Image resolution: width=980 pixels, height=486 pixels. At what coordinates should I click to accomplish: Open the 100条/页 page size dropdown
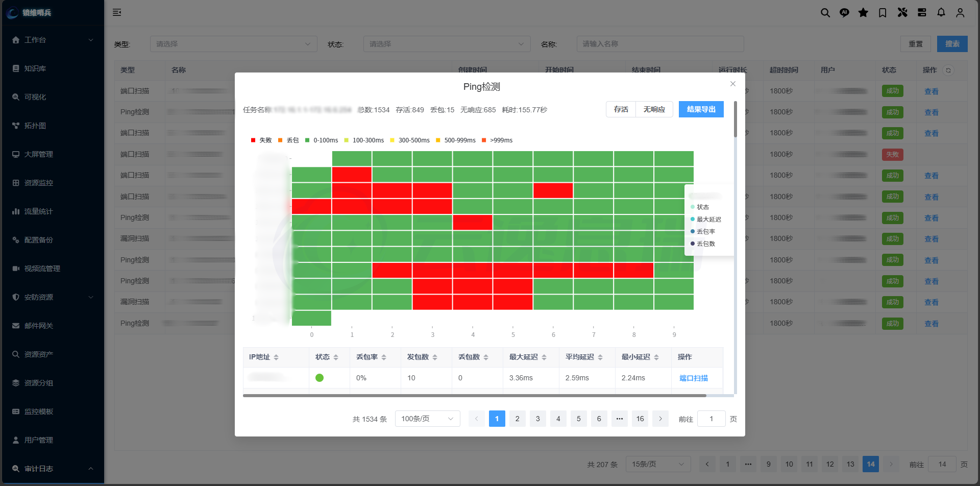point(428,419)
